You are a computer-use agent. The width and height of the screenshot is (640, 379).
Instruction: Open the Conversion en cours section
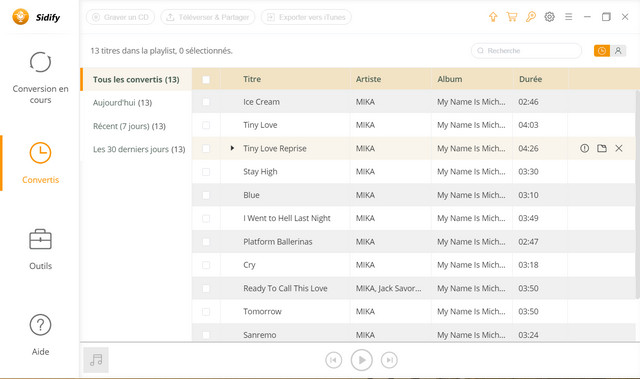coord(40,78)
